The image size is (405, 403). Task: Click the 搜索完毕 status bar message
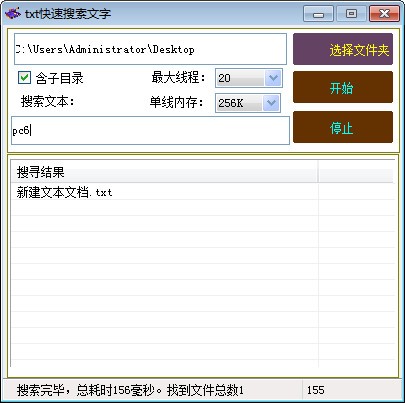(130, 390)
